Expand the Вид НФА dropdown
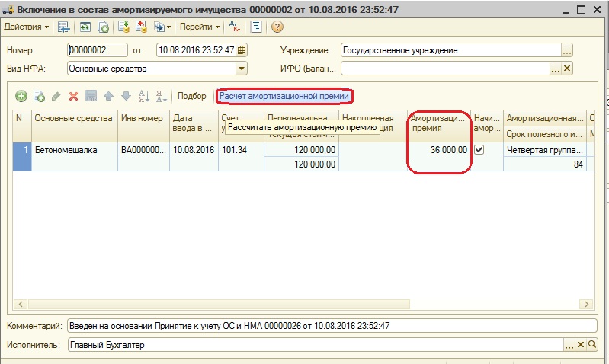 [242, 68]
